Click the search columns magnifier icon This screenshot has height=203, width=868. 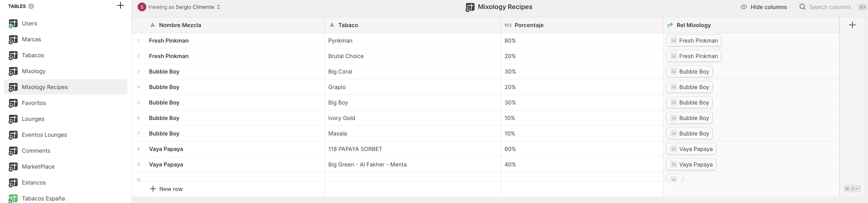tap(802, 7)
